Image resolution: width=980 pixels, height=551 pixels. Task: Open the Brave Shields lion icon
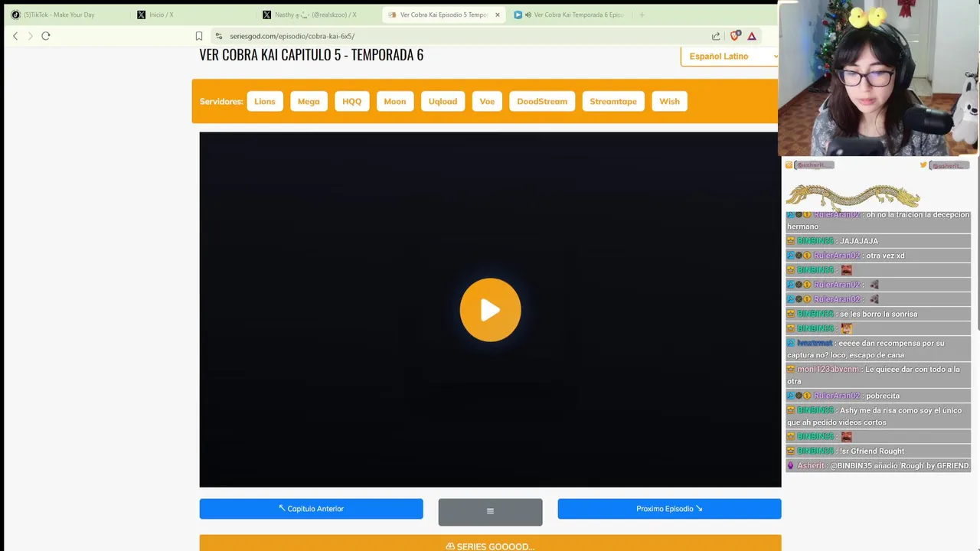point(735,36)
